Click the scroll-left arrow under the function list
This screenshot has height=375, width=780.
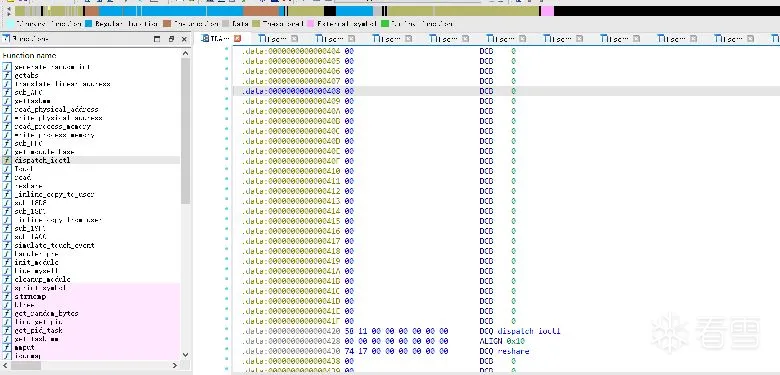(x=4, y=366)
